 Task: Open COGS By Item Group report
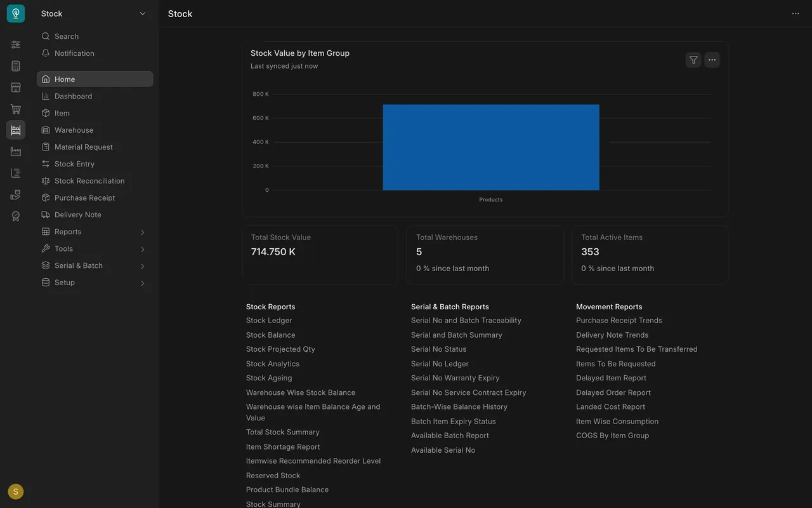point(613,436)
